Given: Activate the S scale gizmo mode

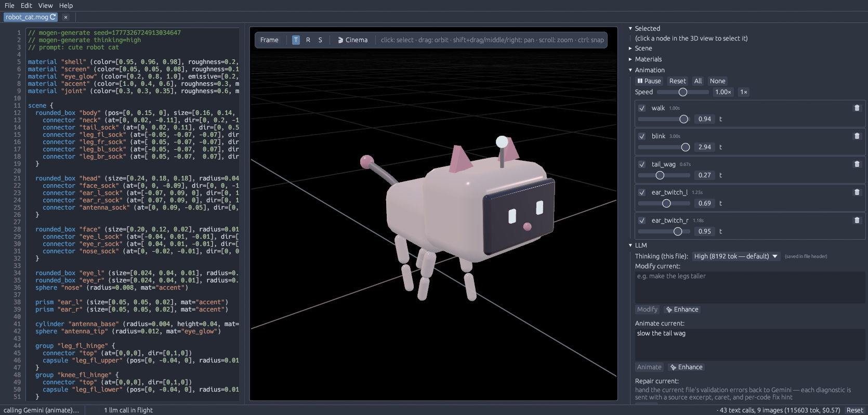Looking at the screenshot, I should coord(320,40).
